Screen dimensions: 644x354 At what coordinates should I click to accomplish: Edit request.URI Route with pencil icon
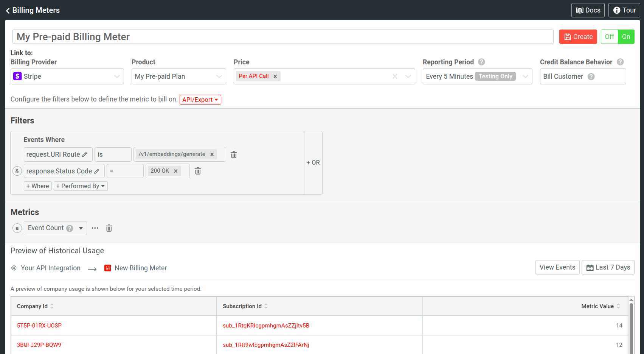tap(85, 154)
